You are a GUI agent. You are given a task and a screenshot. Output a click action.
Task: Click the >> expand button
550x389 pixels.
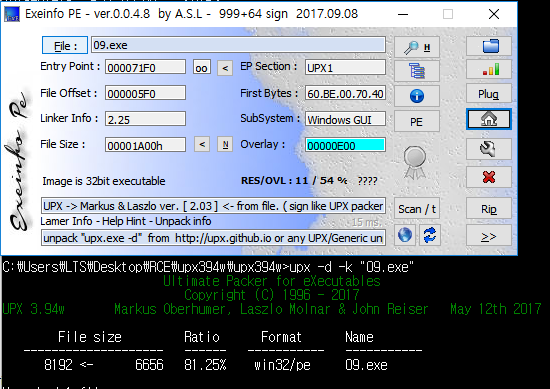click(x=489, y=236)
